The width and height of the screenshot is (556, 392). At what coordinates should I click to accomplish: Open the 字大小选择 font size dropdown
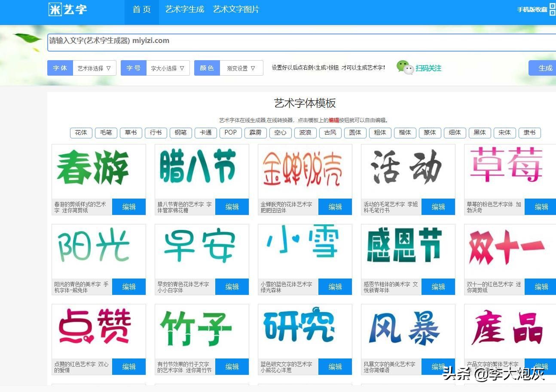168,67
